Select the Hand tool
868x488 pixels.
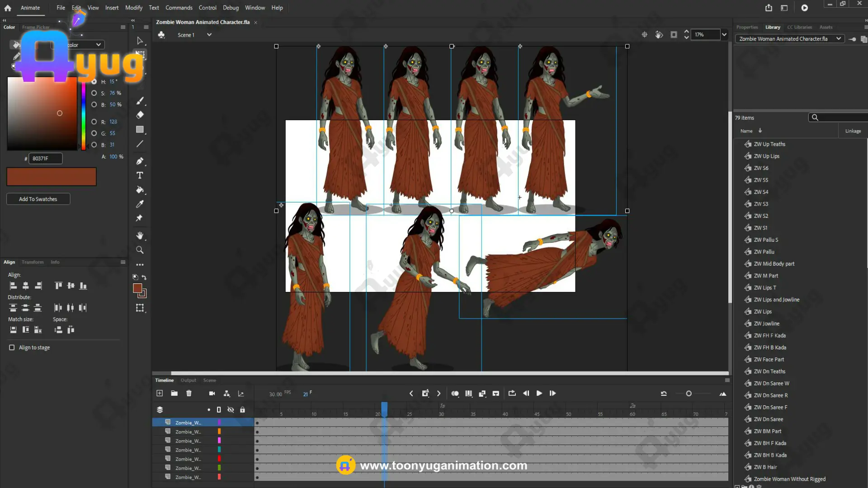(140, 235)
